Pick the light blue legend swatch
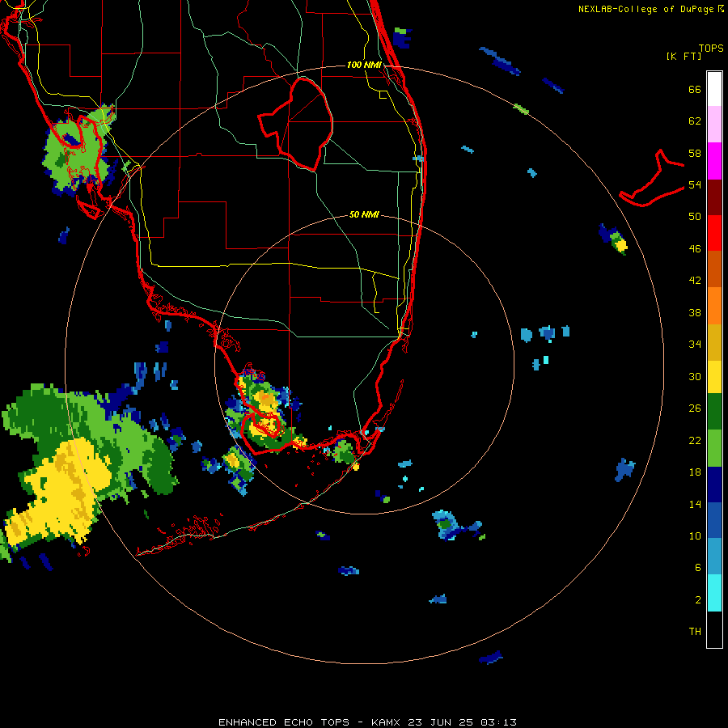Screen dimensions: 728x728 click(714, 557)
